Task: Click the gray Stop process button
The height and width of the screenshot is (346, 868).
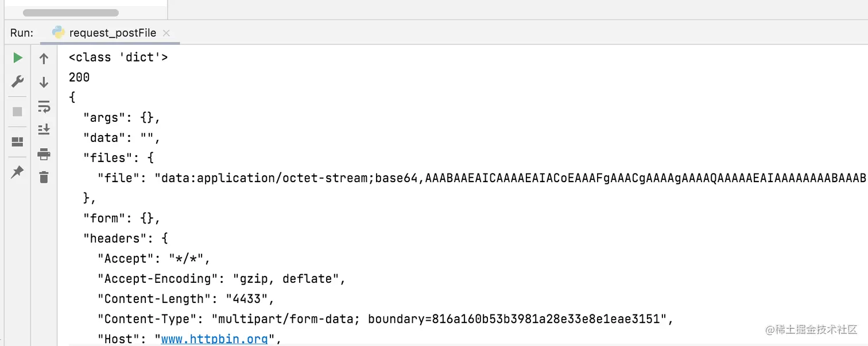Action: 18,112
